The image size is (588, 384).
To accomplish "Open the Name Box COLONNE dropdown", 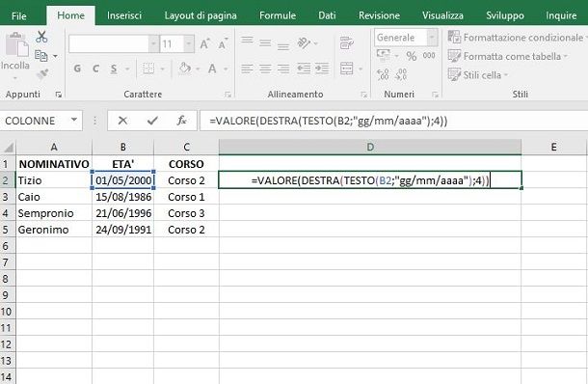I will tap(74, 120).
